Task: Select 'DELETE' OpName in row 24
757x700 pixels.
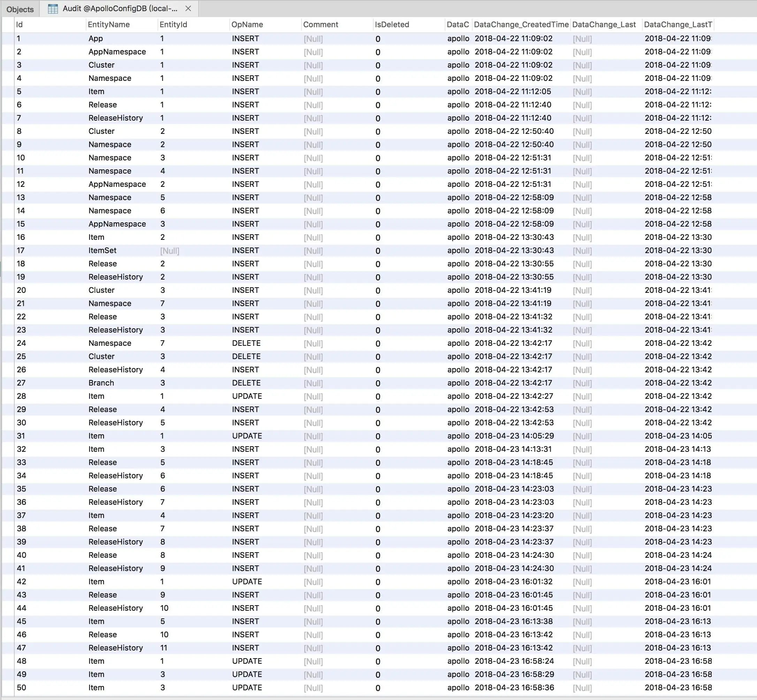Action: click(246, 343)
